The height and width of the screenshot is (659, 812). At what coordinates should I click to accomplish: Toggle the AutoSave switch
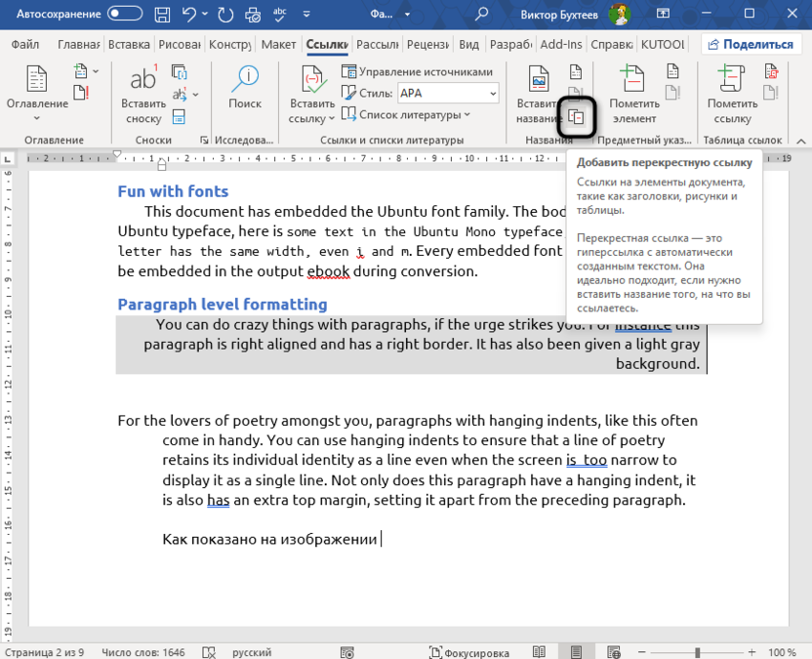tap(124, 14)
